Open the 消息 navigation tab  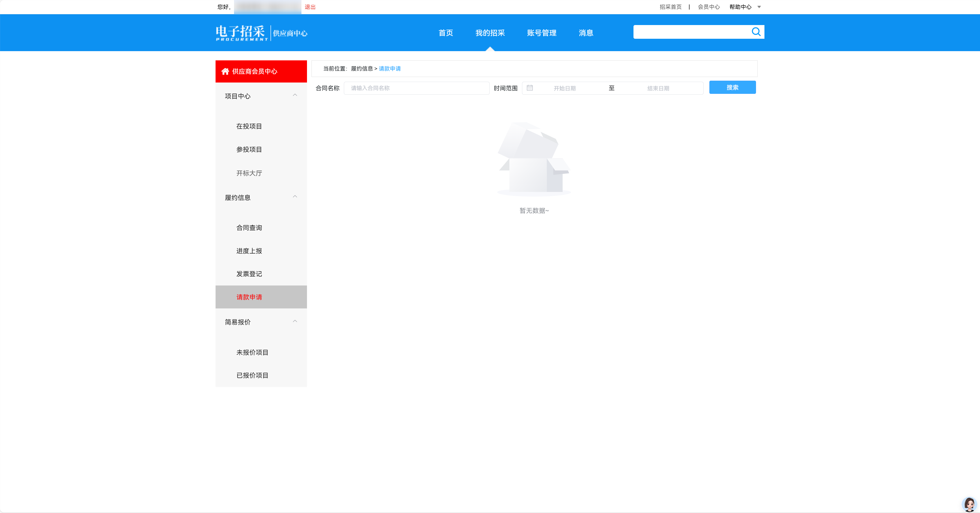point(586,33)
